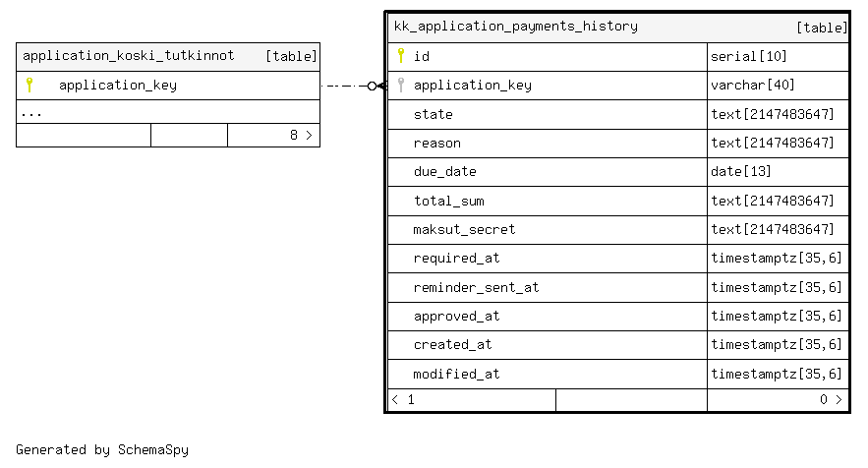Click the yellow key icon in application_koski_tutkinnot

(x=29, y=85)
